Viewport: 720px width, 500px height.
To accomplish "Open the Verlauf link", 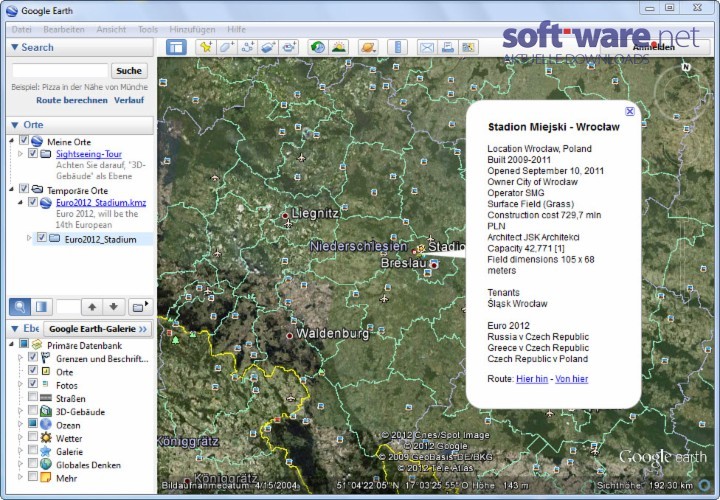I will [x=129, y=100].
